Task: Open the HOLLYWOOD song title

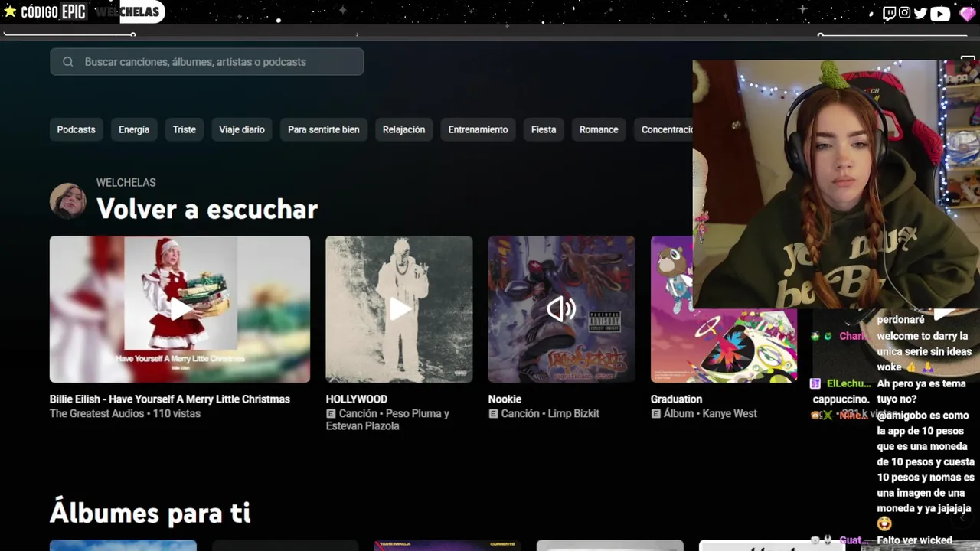Action: (357, 399)
